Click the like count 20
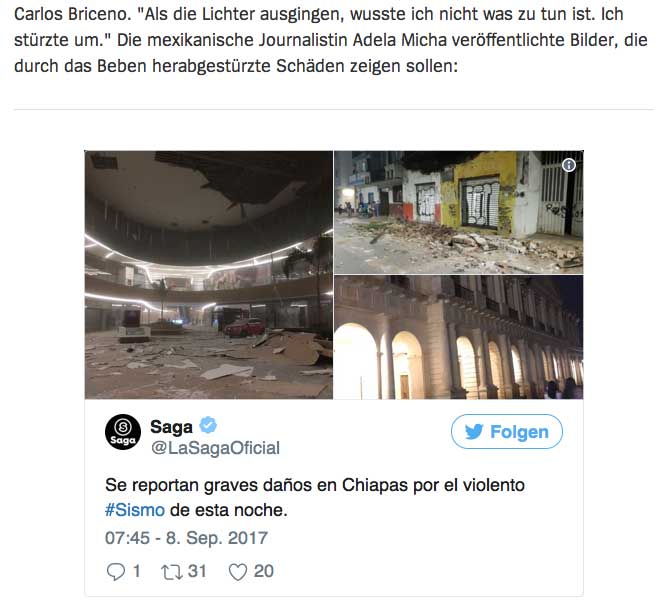The image size is (666, 602). click(264, 571)
